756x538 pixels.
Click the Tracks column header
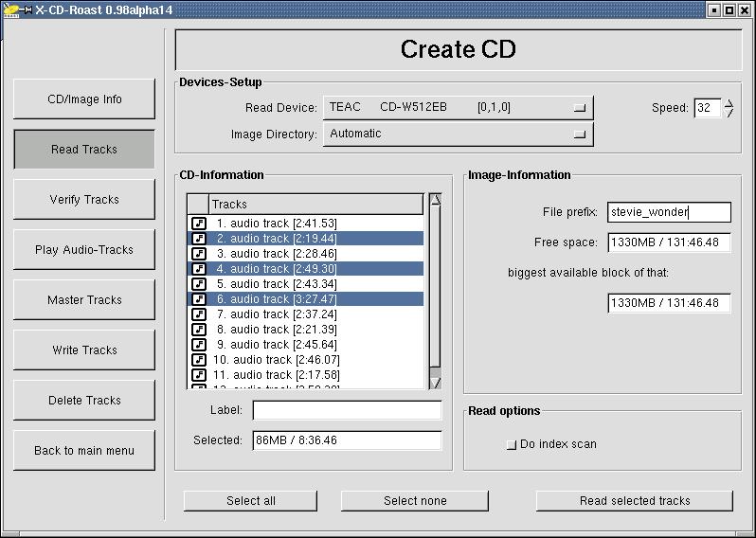(x=316, y=205)
